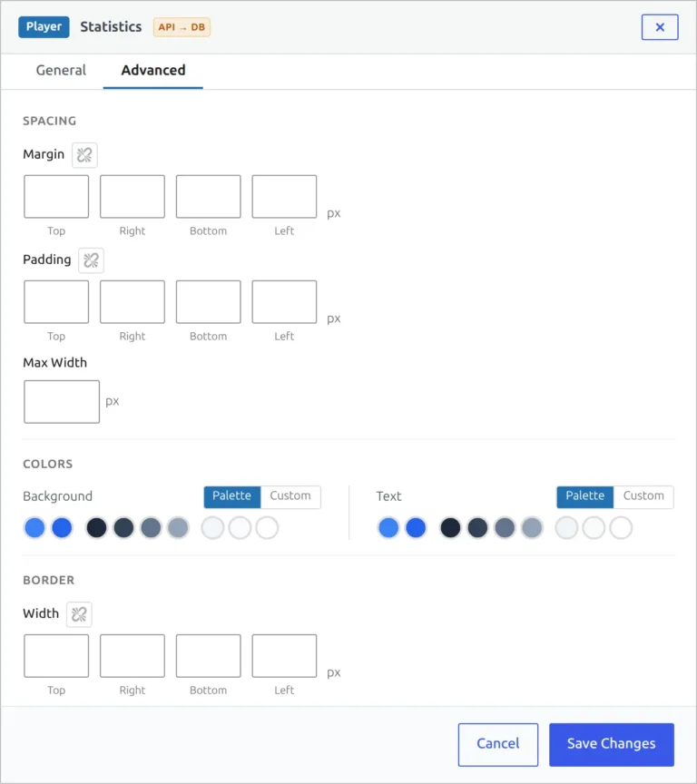
Task: Pick the light gray-blue Text swatch
Action: (532, 528)
